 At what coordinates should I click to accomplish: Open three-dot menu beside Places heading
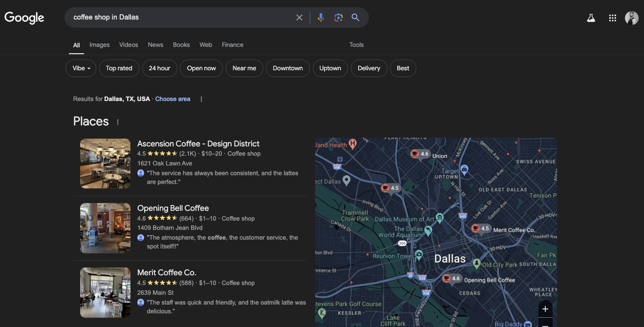pyautogui.click(x=118, y=122)
